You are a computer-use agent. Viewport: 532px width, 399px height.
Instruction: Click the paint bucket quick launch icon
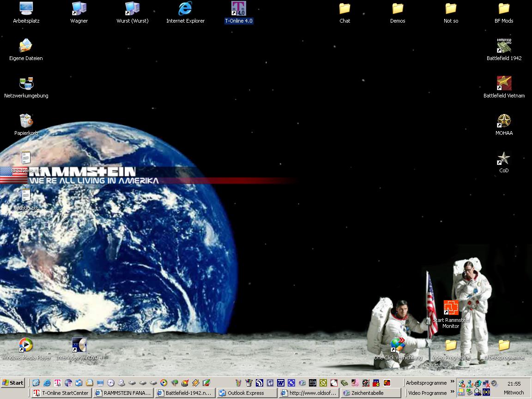coord(248,383)
